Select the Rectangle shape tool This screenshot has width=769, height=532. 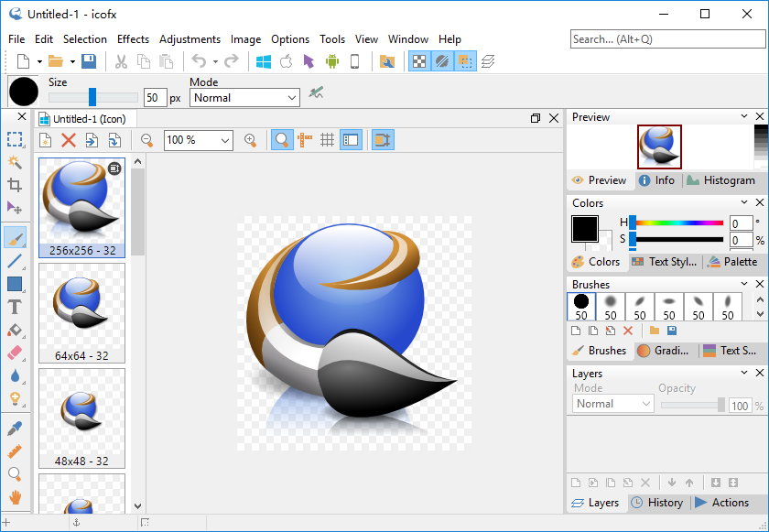pos(15,284)
